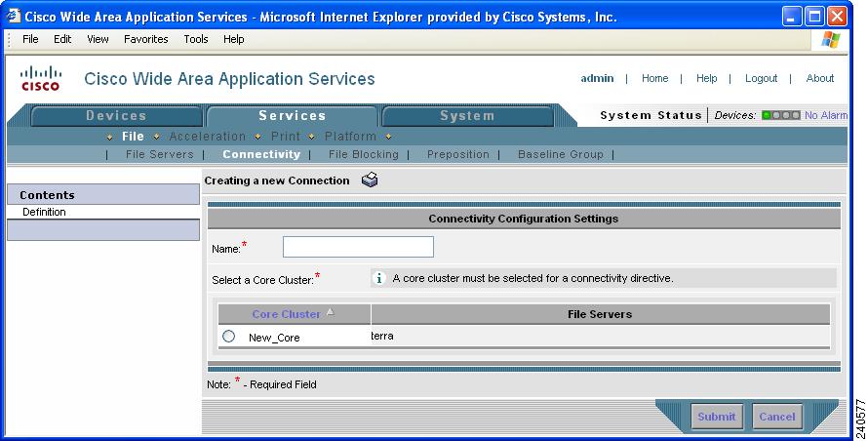Click the Contents panel heading
Viewport: 868px width, 441px height.
[103, 195]
